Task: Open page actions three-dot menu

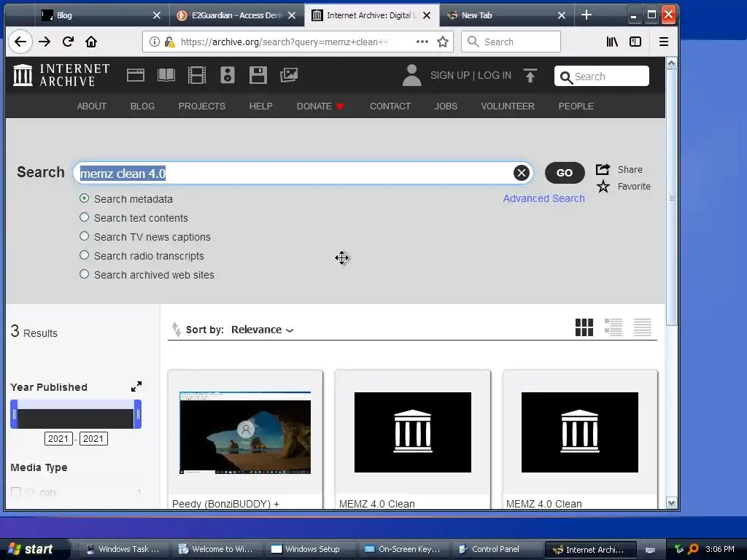Action: point(422,42)
